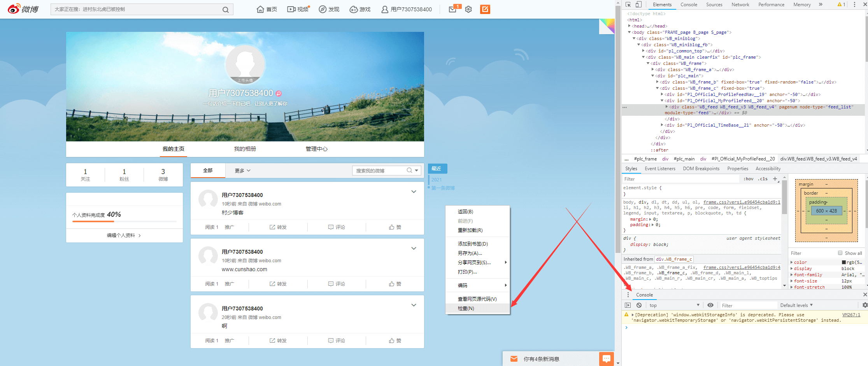This screenshot has width=868, height=366.
Task: Open the 更多 filter dropdown in feed
Action: (242, 171)
